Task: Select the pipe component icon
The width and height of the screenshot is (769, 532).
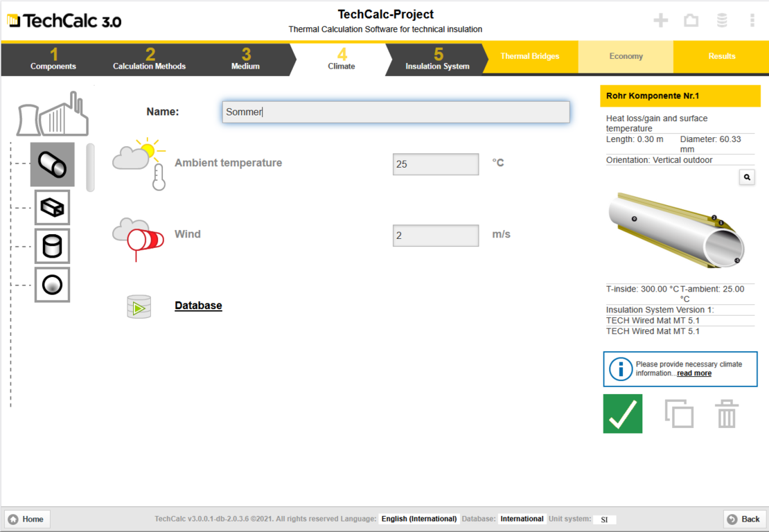Action: pos(53,164)
